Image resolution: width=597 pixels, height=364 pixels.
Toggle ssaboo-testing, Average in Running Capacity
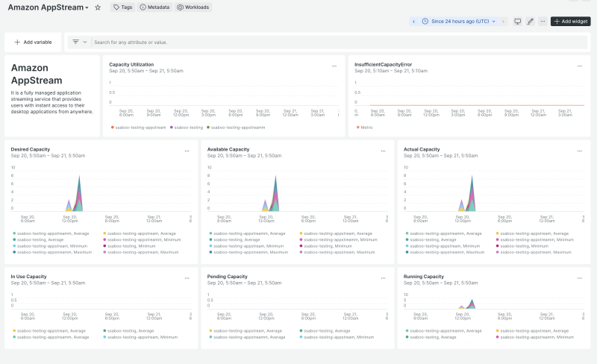pos(431,337)
